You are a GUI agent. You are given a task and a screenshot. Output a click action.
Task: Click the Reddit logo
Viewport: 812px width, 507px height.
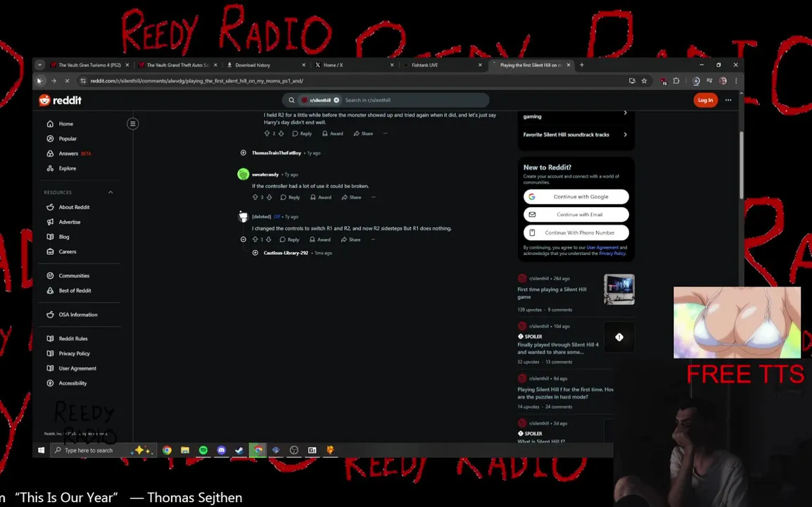pos(60,100)
